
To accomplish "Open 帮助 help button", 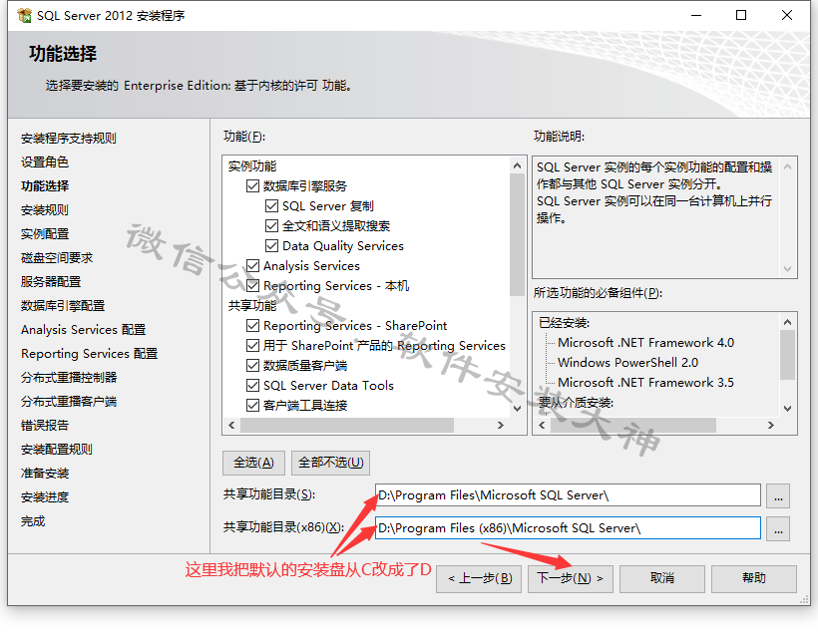I will (x=754, y=579).
